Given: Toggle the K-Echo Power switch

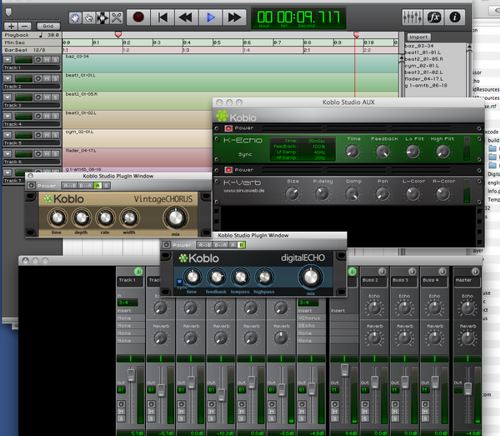Looking at the screenshot, I should coord(228,128).
